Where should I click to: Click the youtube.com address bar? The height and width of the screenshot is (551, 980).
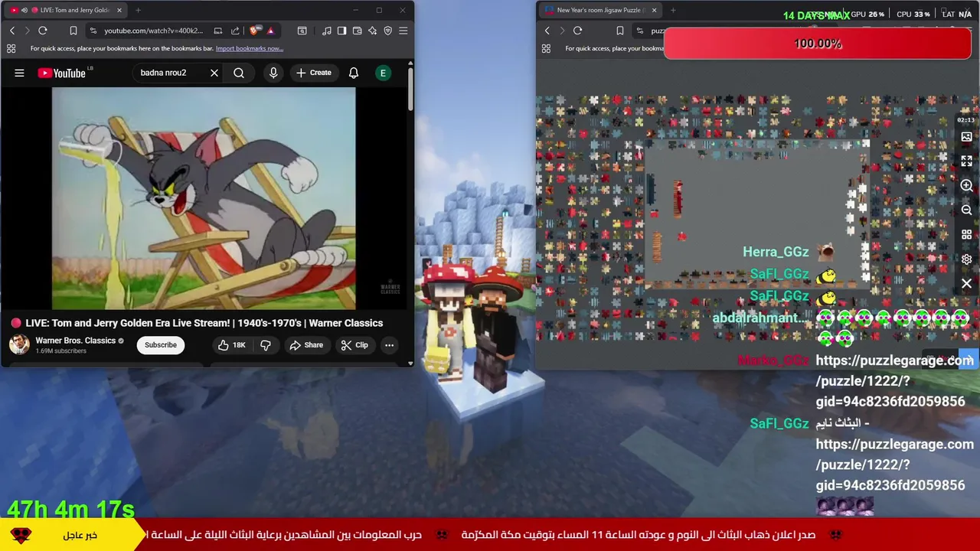[153, 31]
